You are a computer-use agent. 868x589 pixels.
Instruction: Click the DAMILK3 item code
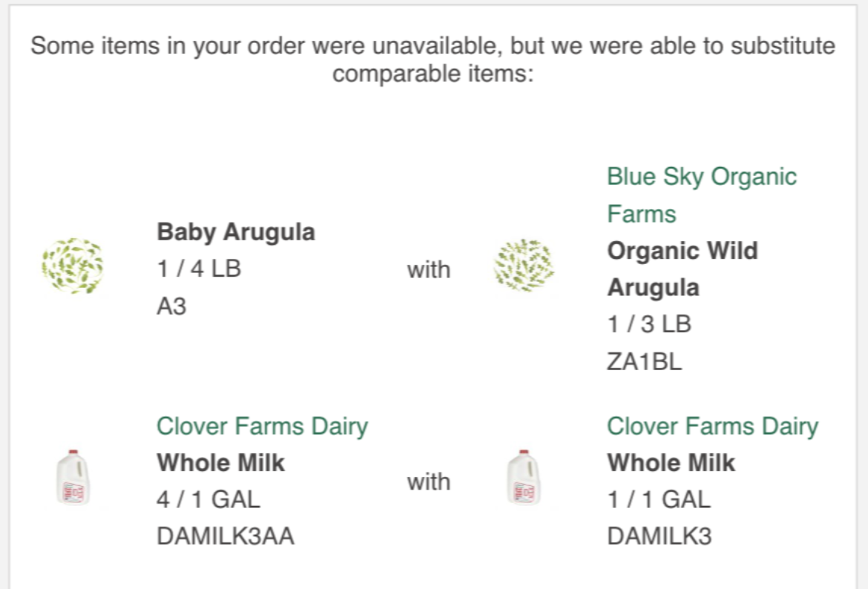click(660, 536)
